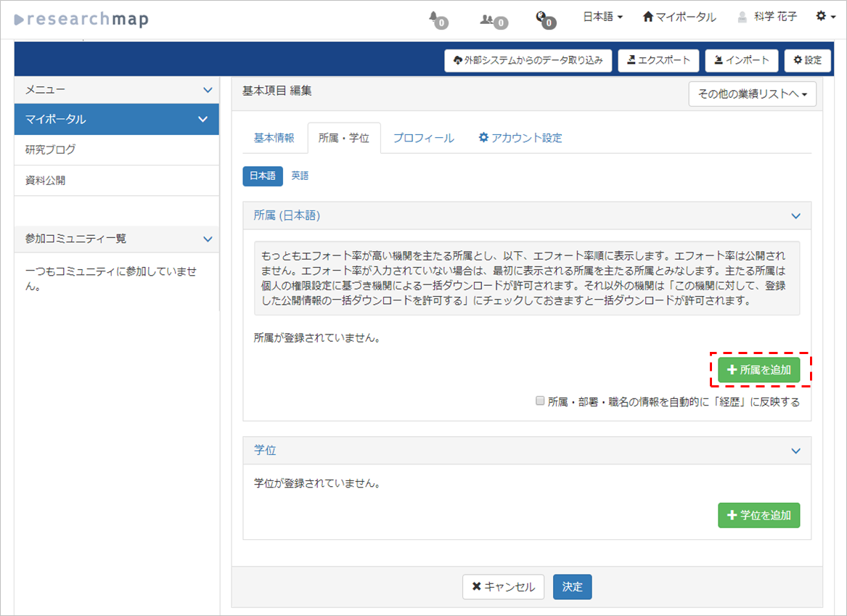Open the globe notifications icon
Screen dimensions: 847x616
[x=546, y=20]
